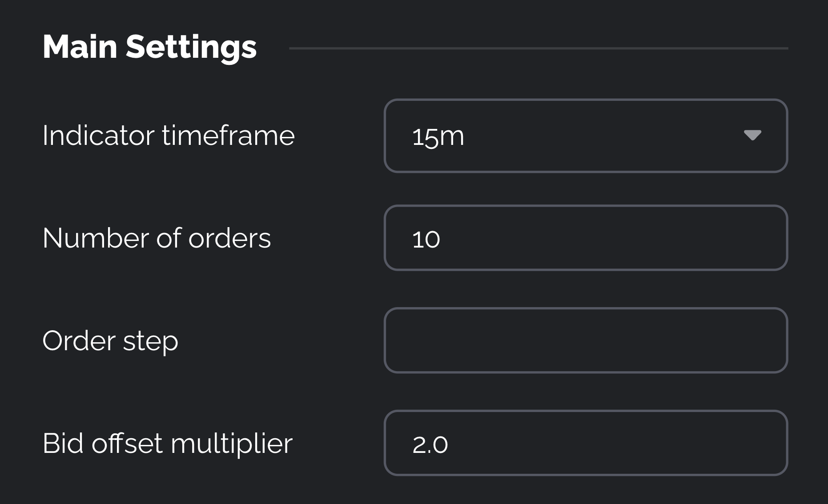Click the empty Order step input
This screenshot has width=828, height=504.
coord(585,340)
